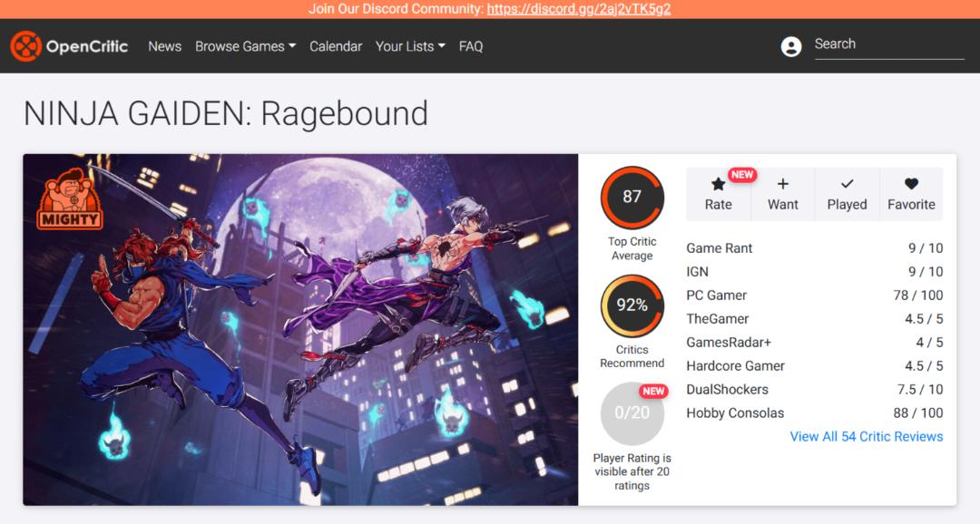The height and width of the screenshot is (524, 980).
Task: Open the GamesRadar+ review
Action: pos(729,343)
